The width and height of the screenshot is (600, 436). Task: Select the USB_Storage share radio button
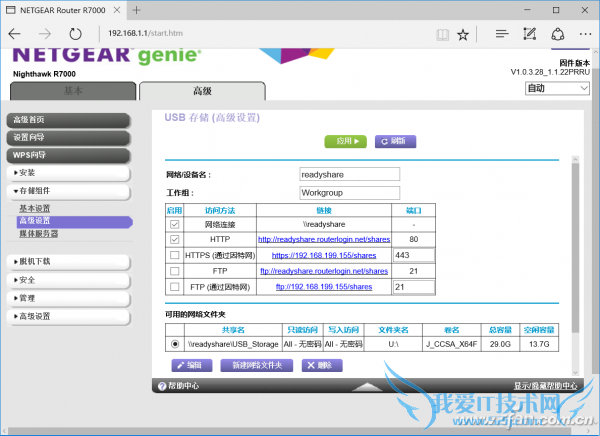tap(175, 344)
